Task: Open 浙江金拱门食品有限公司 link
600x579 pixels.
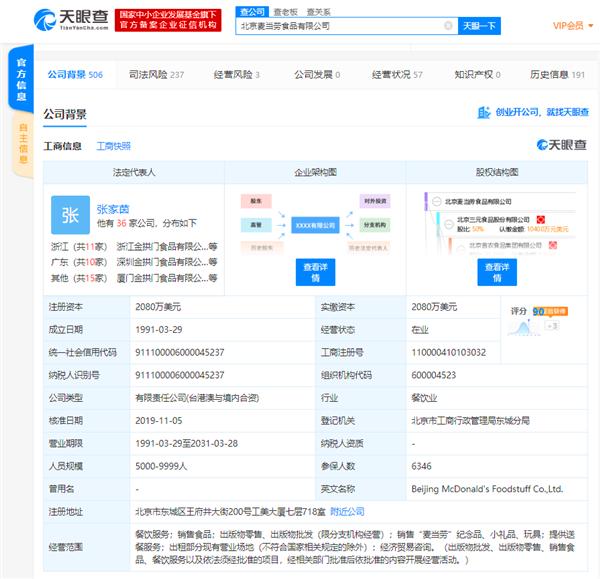Action: 167,247
